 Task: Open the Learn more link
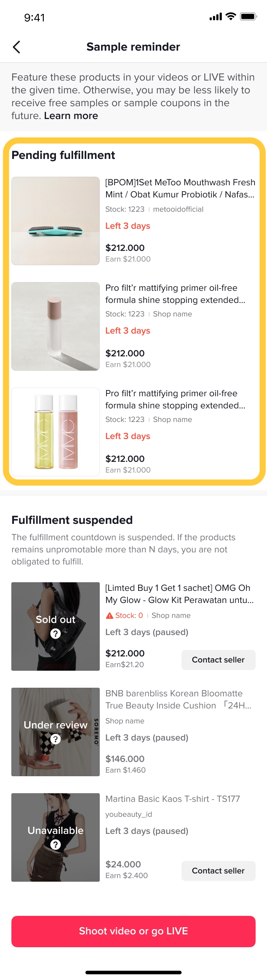coord(71,116)
